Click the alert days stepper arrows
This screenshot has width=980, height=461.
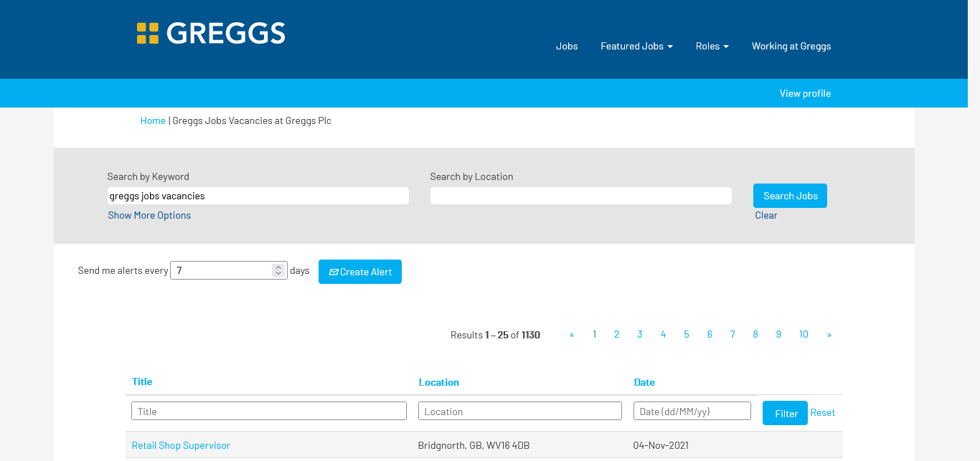tap(278, 270)
